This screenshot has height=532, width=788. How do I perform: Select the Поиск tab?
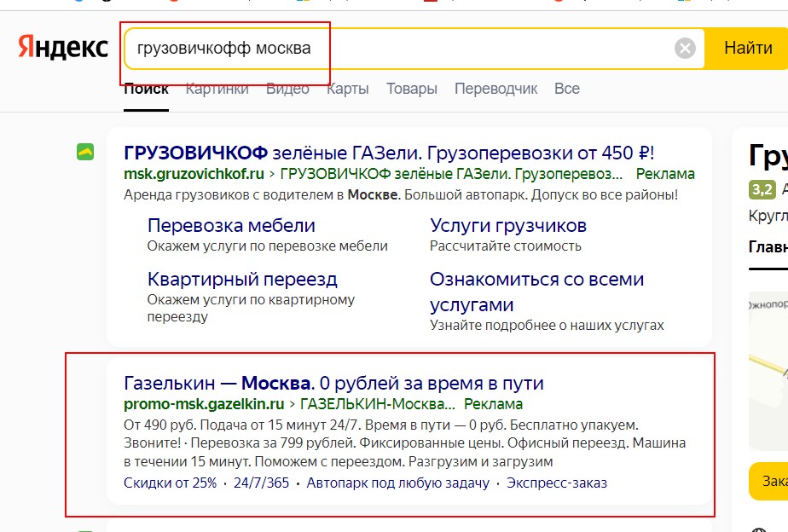(x=146, y=89)
